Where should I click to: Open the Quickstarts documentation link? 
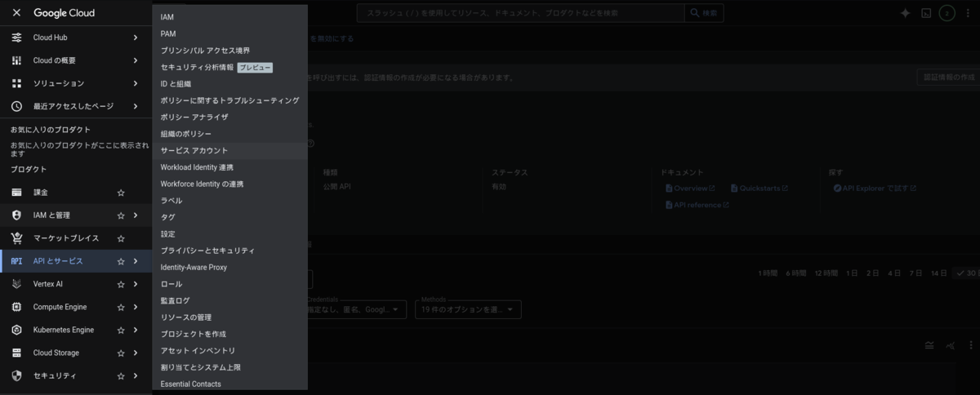(x=759, y=189)
